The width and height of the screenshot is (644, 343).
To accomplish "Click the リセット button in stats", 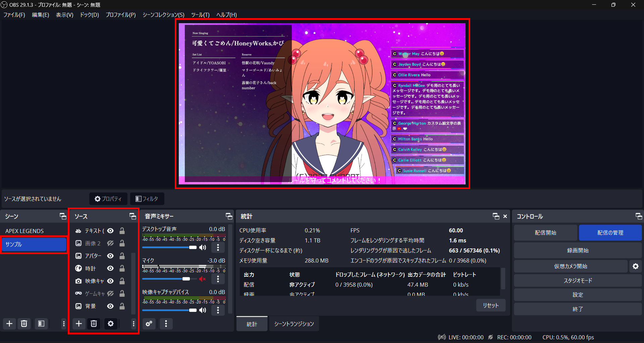I will [491, 305].
